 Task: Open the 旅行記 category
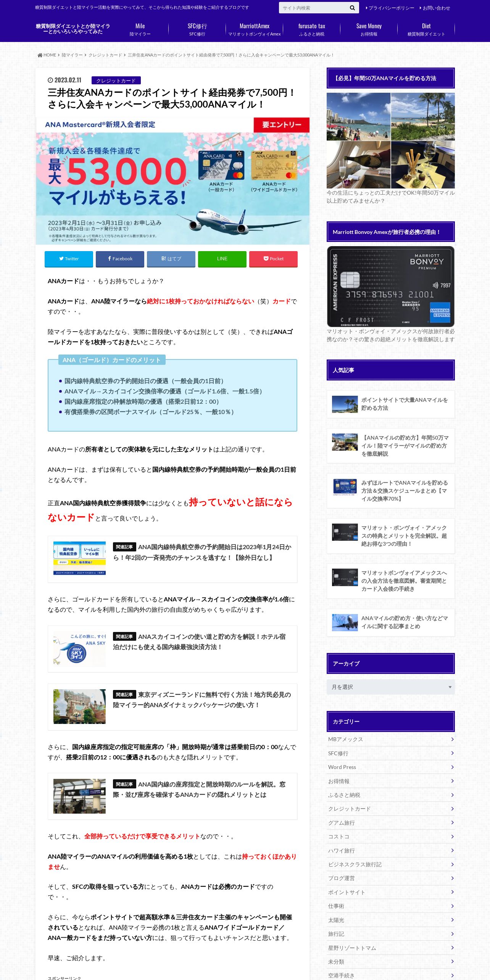coord(391,934)
